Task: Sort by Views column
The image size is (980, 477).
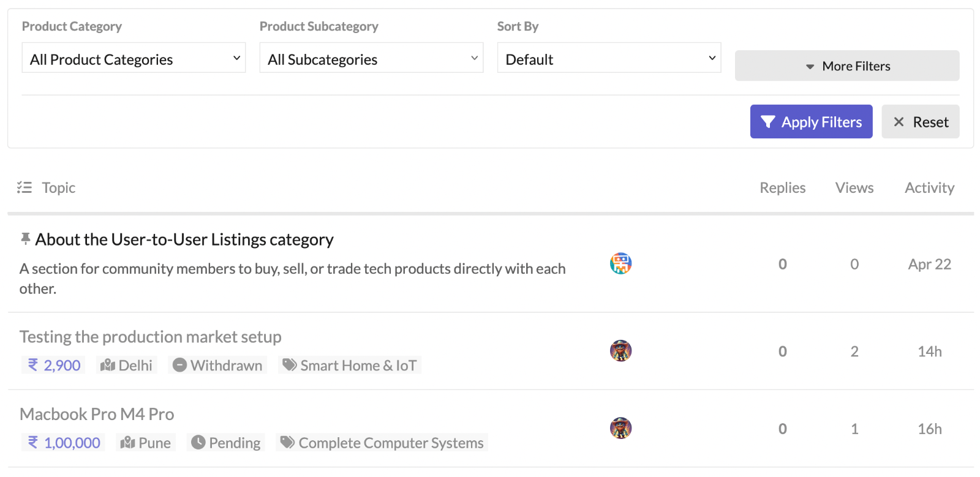Action: pyautogui.click(x=854, y=187)
